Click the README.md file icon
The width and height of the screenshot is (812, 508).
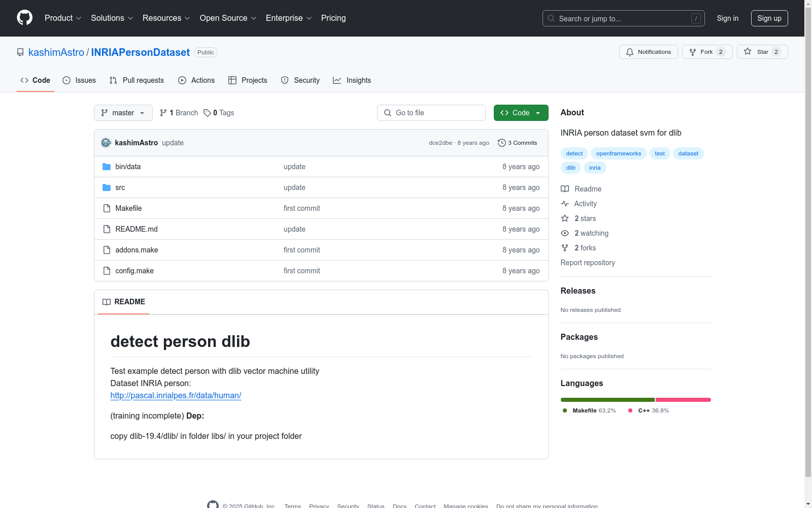click(107, 229)
